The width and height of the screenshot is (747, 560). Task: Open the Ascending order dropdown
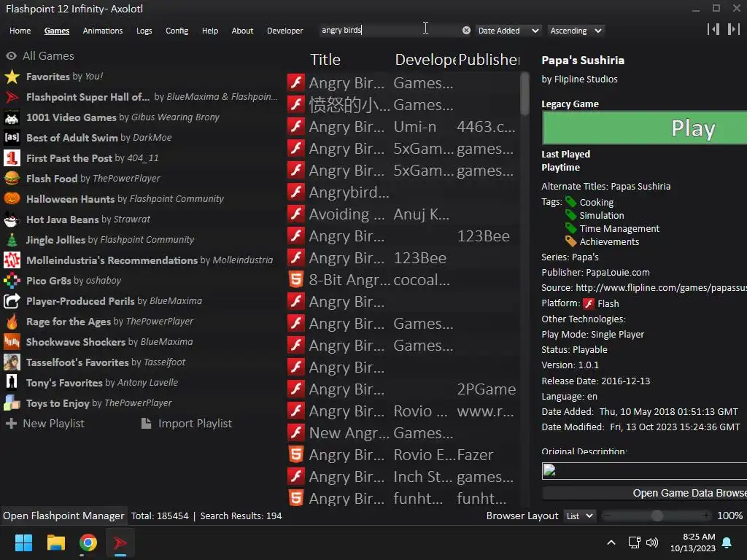576,31
